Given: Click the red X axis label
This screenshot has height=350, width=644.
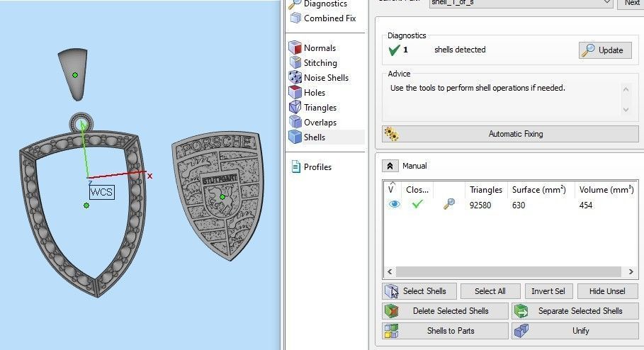Looking at the screenshot, I should pos(150,176).
